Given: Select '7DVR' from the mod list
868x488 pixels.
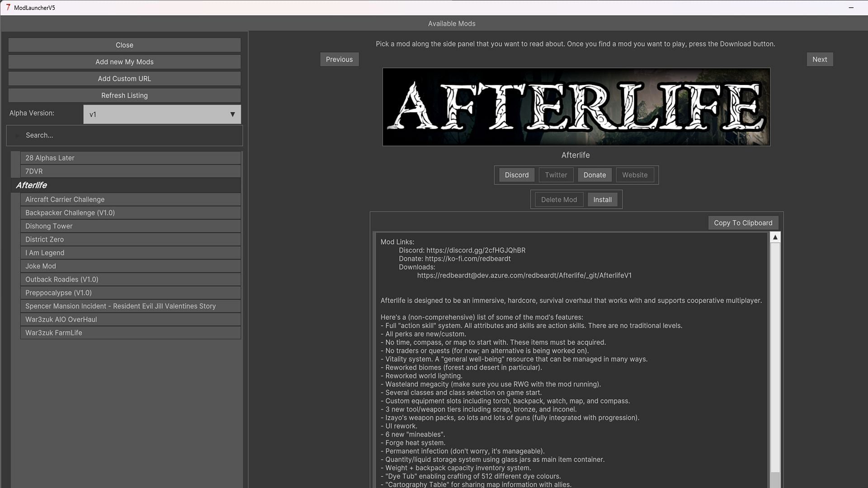Looking at the screenshot, I should [x=125, y=171].
